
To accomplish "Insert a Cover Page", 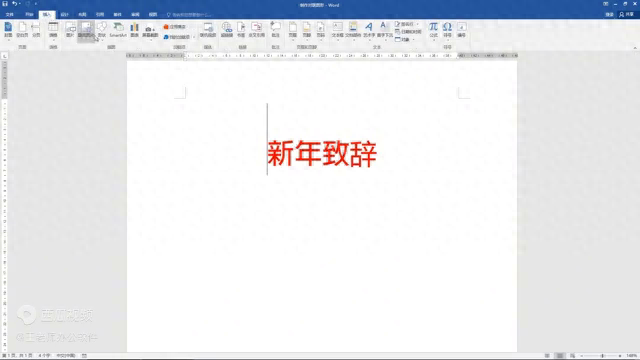I will [8, 30].
